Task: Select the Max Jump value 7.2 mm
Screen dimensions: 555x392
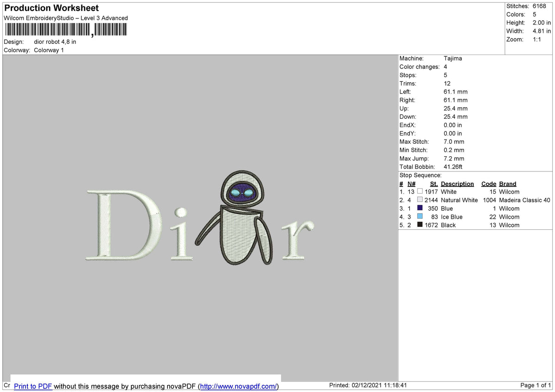Action: coord(454,158)
